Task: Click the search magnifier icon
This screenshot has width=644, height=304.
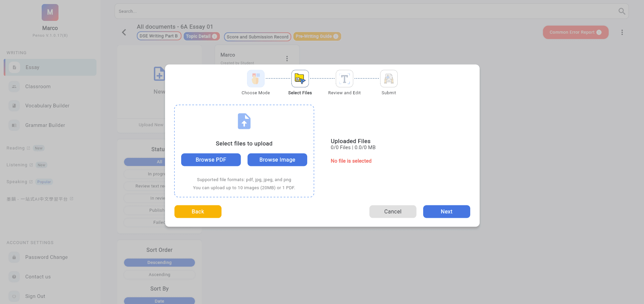Action: click(621, 11)
